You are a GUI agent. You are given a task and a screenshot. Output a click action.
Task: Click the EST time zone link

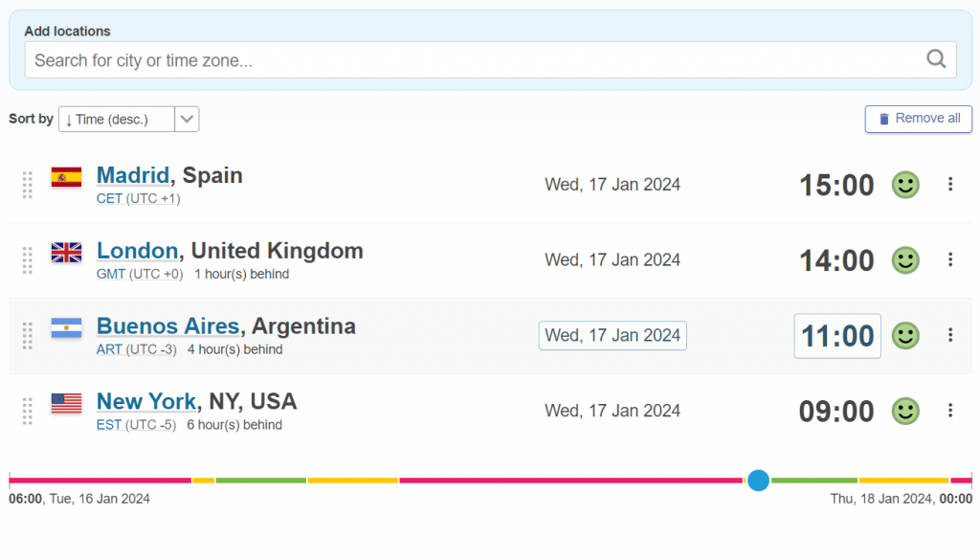[x=109, y=425]
